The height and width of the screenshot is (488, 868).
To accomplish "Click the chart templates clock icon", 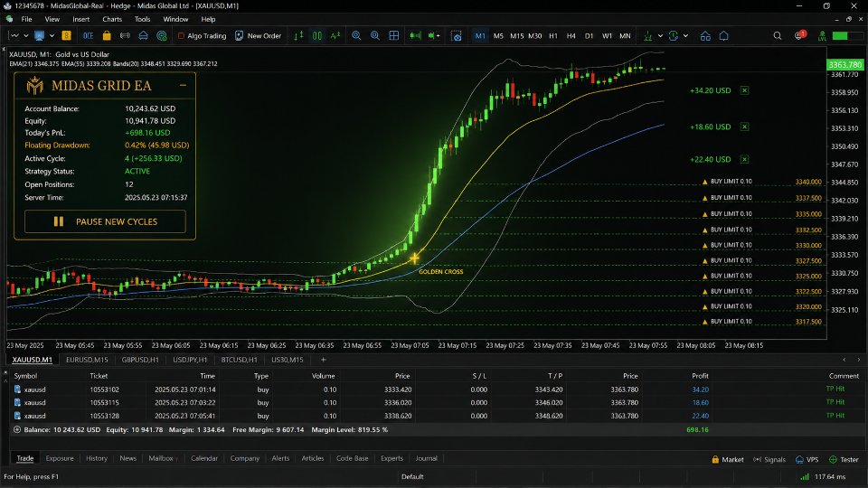I will tap(673, 35).
